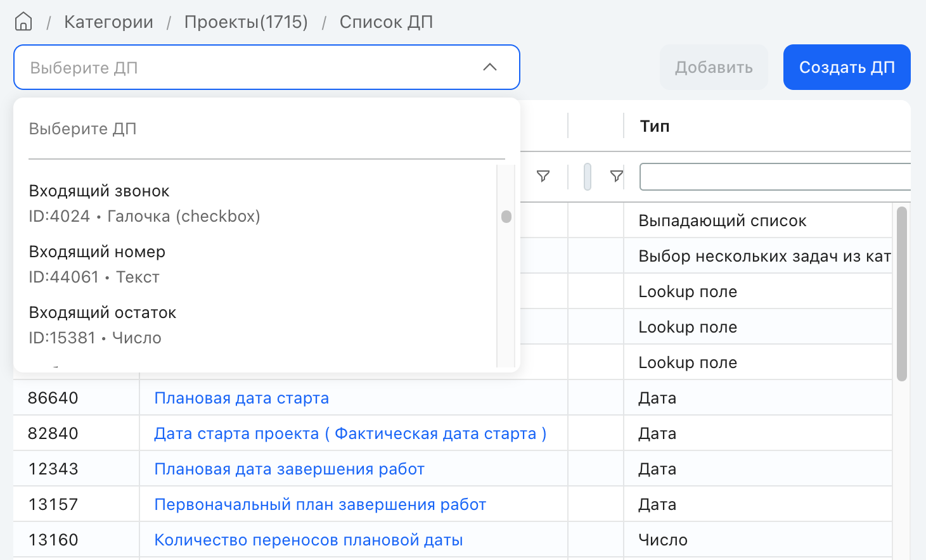The width and height of the screenshot is (926, 560).
Task: Click ID:44061 • Текст subtitle
Action: point(94,277)
